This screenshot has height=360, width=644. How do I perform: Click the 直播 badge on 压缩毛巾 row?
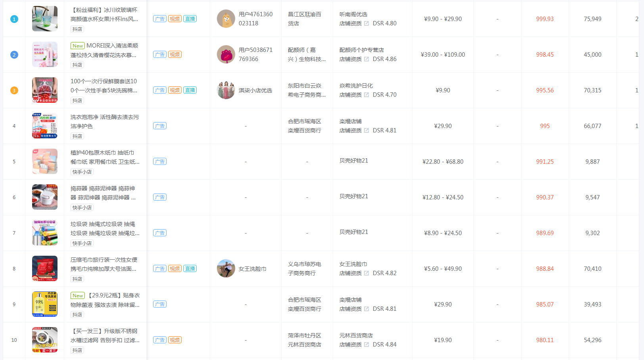point(190,268)
